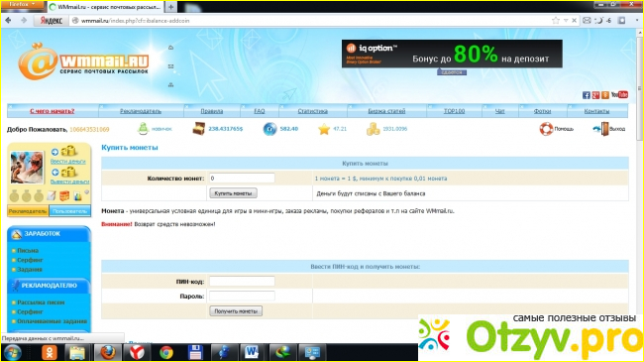
Task: Launch Google Chrome from the taskbar
Action: click(166, 352)
